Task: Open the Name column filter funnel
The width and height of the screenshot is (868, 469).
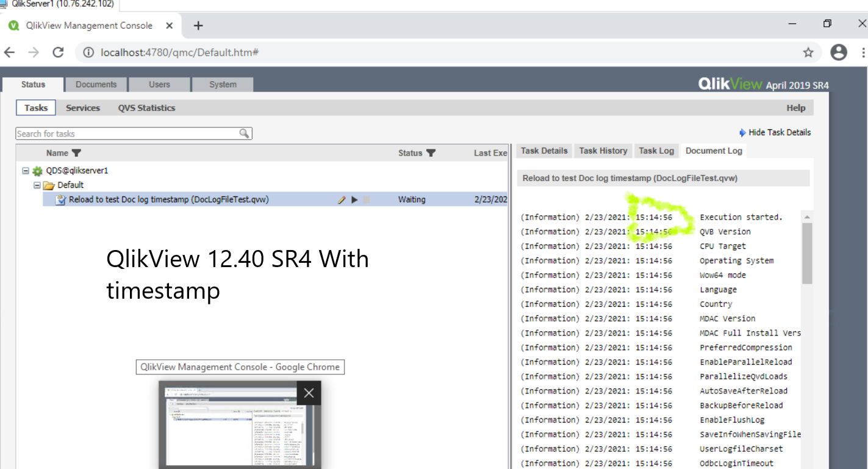Action: pyautogui.click(x=77, y=153)
